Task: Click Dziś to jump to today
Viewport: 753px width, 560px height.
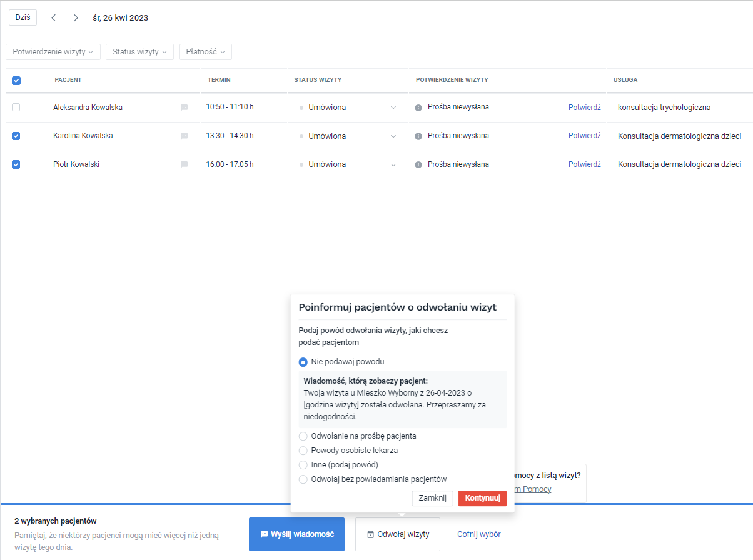Action: [x=22, y=17]
